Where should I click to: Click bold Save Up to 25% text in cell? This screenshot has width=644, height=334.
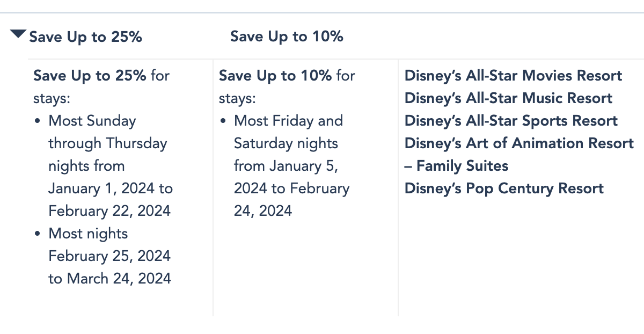tap(90, 76)
